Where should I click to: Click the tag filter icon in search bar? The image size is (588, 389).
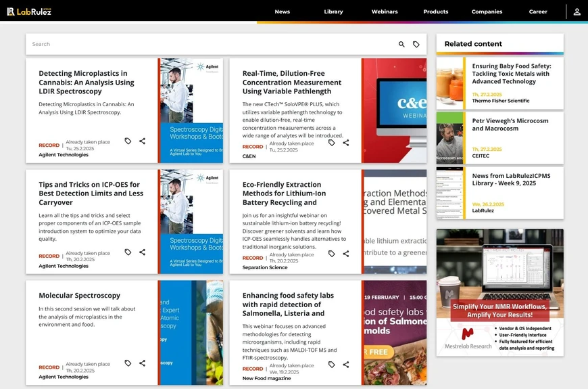point(416,44)
